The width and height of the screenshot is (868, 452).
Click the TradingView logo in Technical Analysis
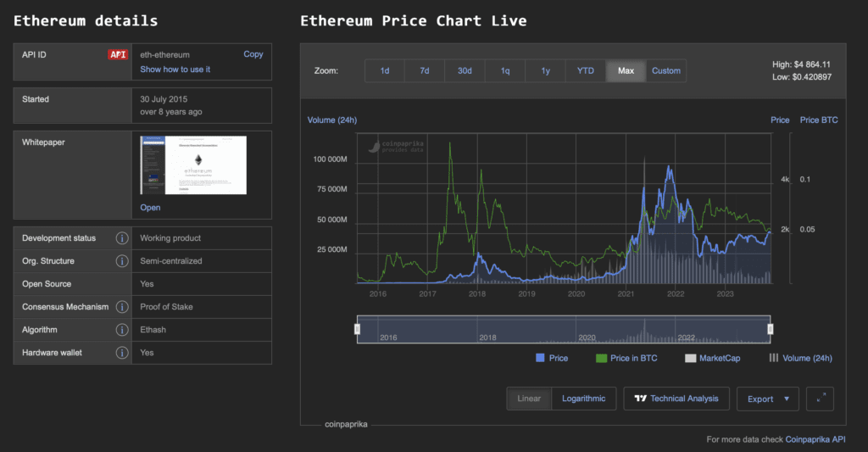click(641, 399)
